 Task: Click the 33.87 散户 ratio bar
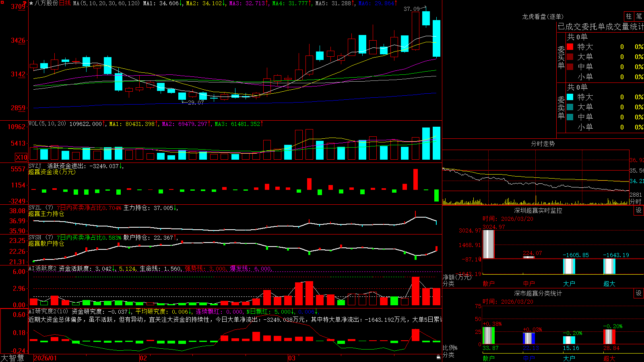489,335
